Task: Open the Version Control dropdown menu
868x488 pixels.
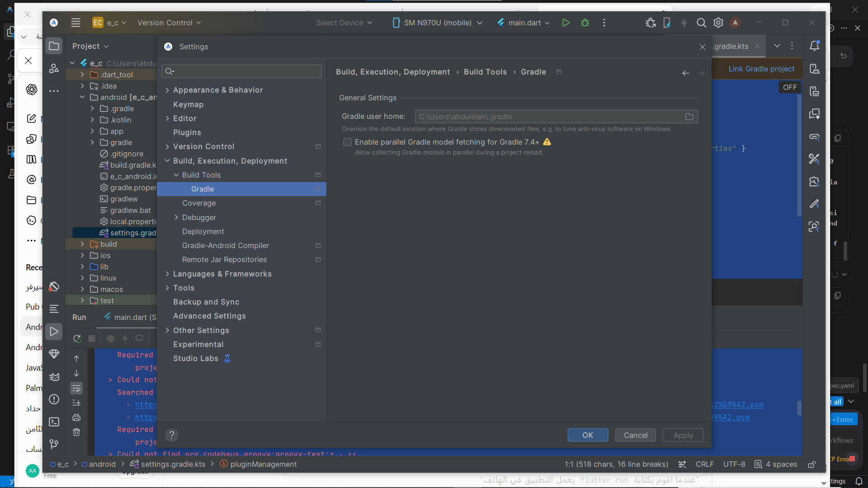Action: 169,23
